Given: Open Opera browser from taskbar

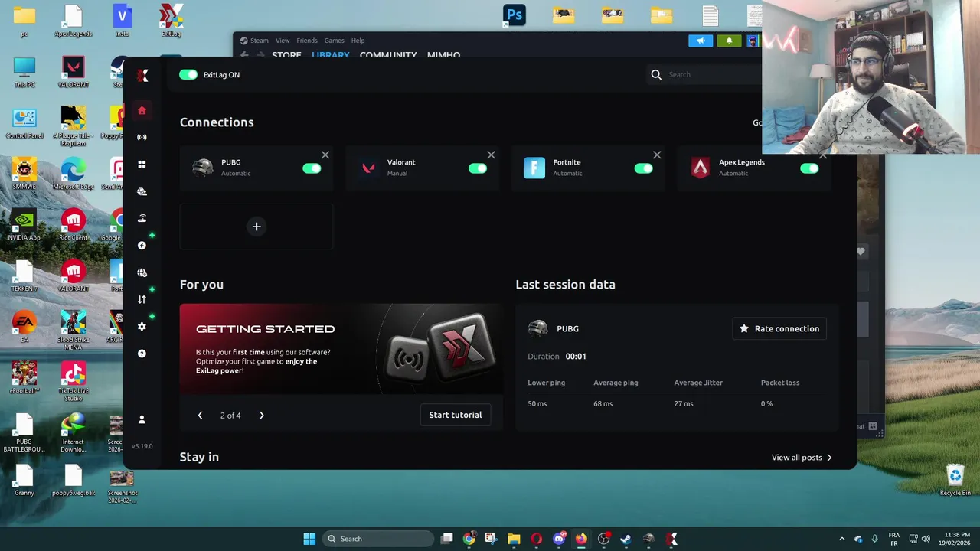Looking at the screenshot, I should (x=536, y=539).
